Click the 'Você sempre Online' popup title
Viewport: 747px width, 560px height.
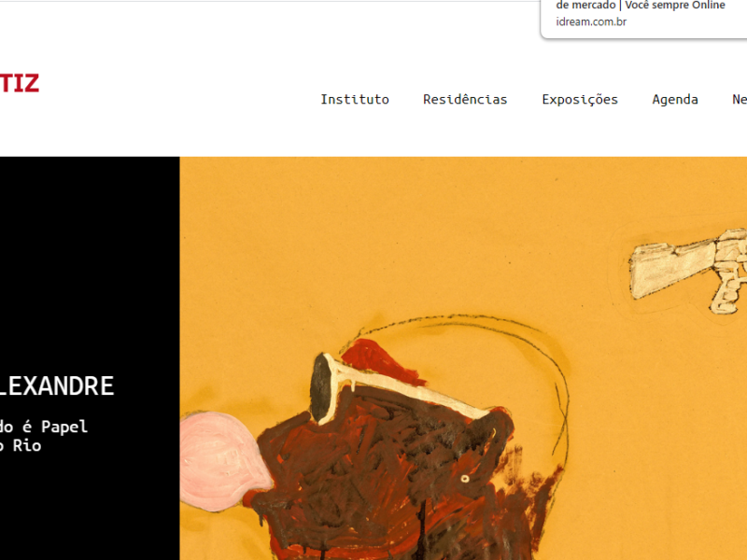(x=675, y=6)
